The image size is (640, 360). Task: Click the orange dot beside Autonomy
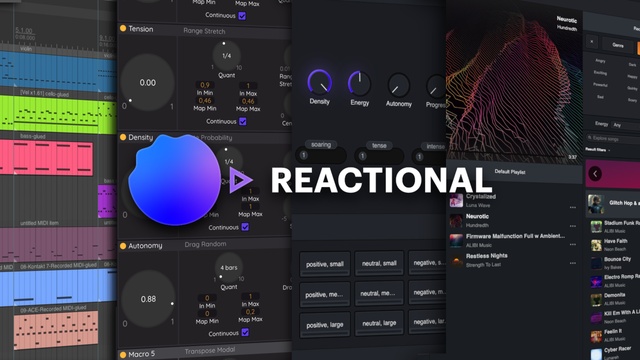pos(123,246)
